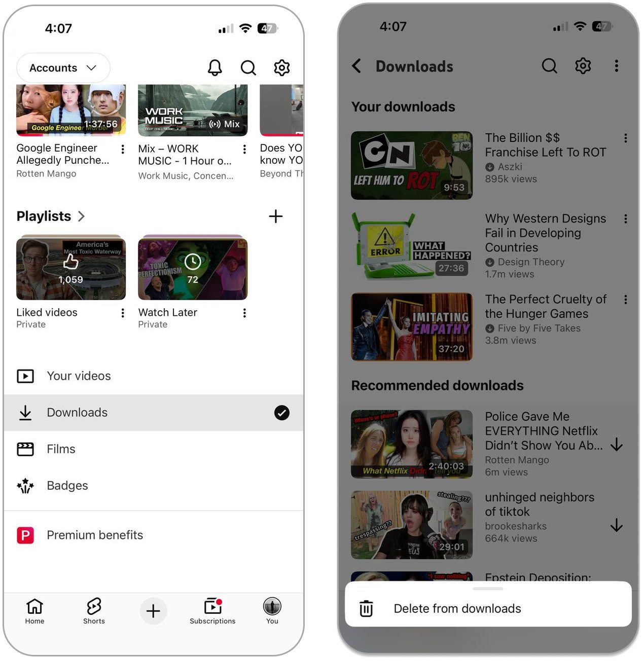Tap 'Design Theory' channel name
Viewport: 644px width, 661px height.
pyautogui.click(x=531, y=262)
